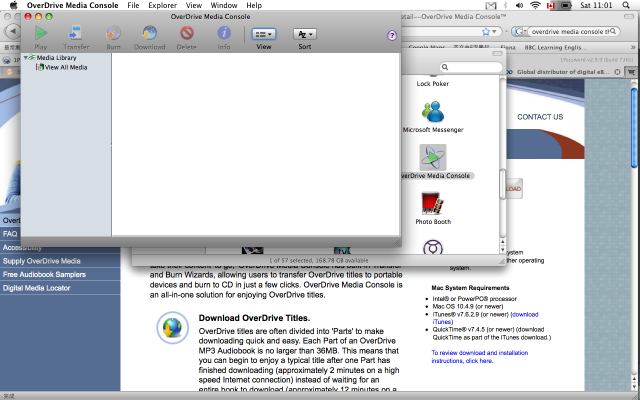Viewport: 640px width, 400px height.
Task: Open the Help menu
Action: point(254,5)
